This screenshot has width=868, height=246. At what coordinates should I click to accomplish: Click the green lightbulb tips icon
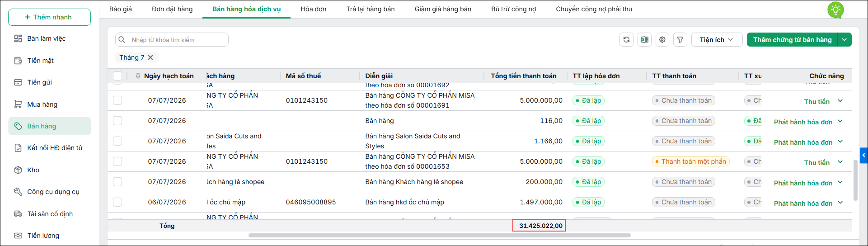point(835,9)
